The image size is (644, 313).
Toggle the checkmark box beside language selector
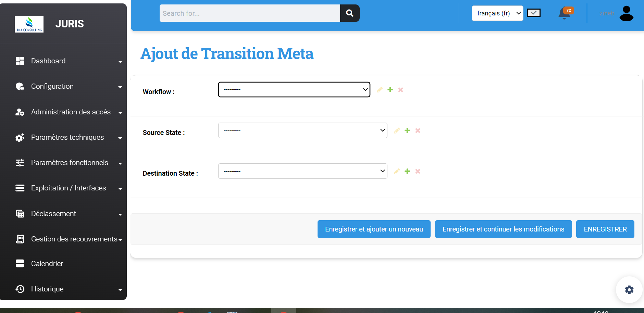tap(533, 13)
